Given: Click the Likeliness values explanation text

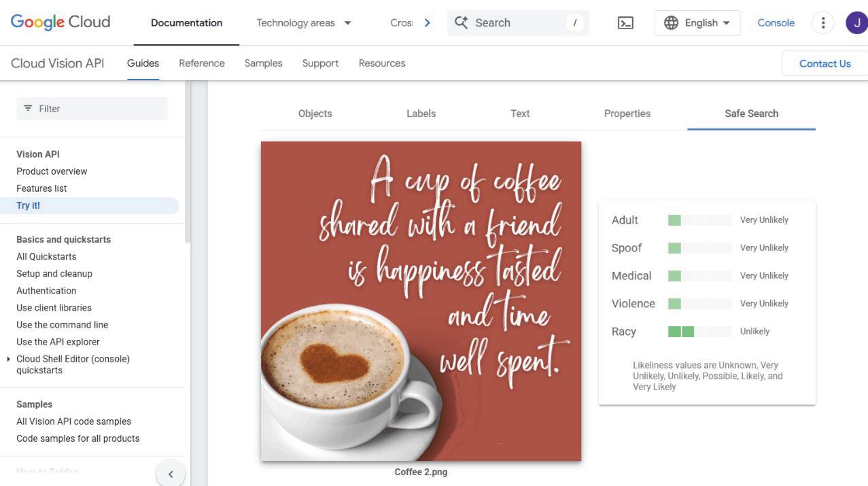Looking at the screenshot, I should pos(708,376).
